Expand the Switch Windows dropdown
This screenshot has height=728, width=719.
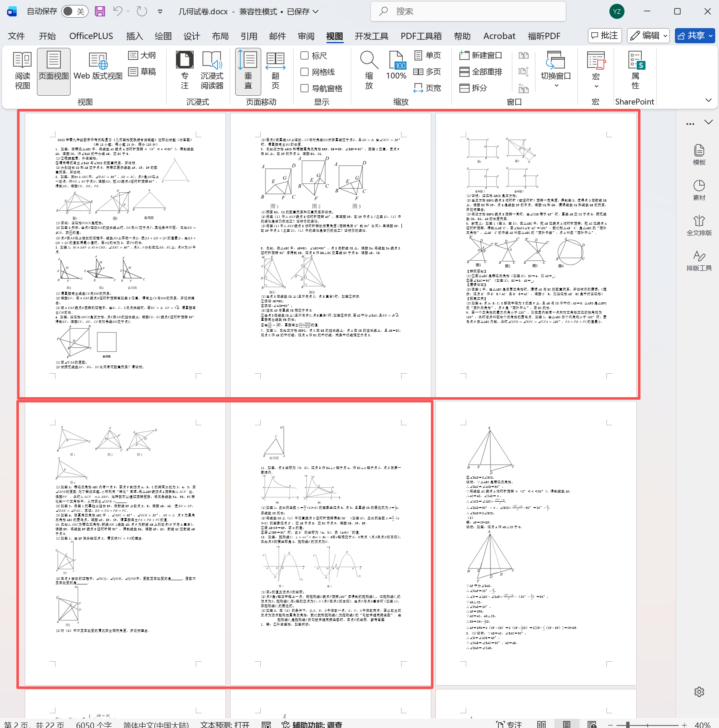pos(556,71)
